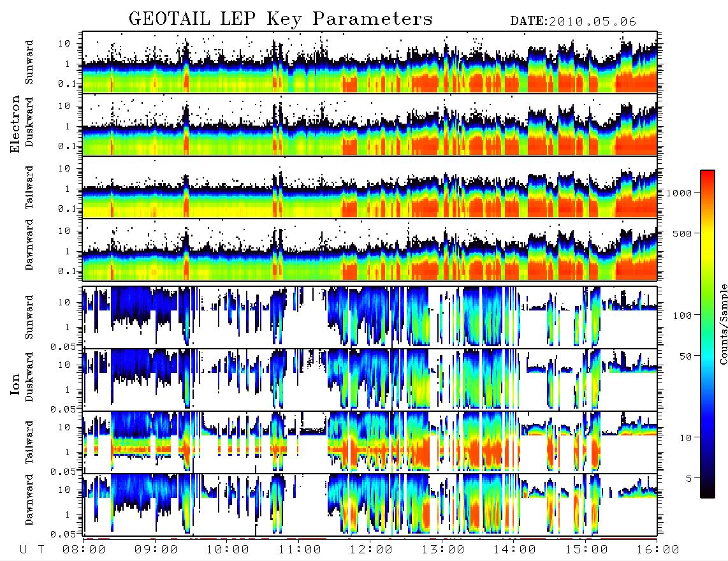This screenshot has width=728, height=561.
Task: Click the '100' colorbar tick label
Action: [x=682, y=316]
